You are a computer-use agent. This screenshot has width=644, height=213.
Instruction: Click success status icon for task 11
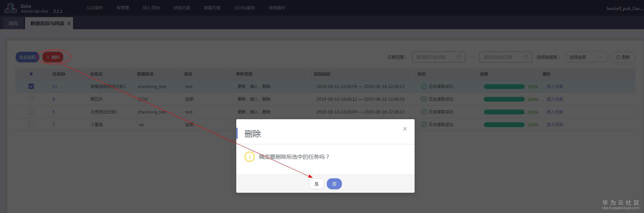pyautogui.click(x=424, y=87)
